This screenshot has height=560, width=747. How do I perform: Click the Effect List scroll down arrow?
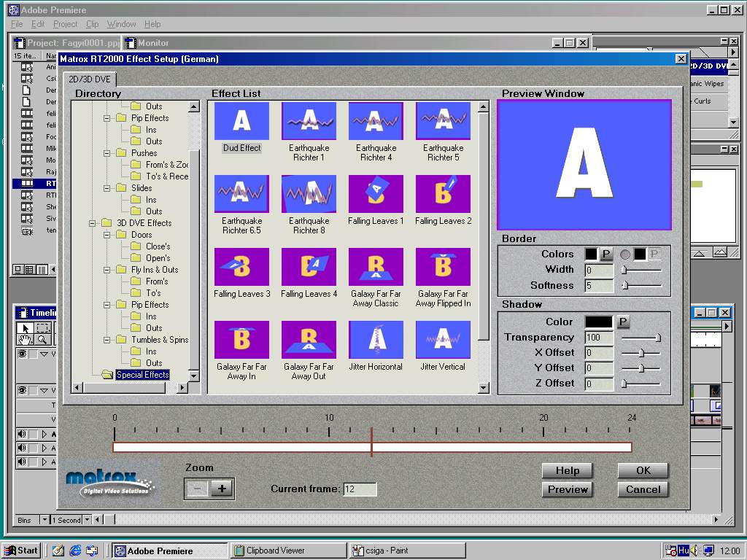click(484, 388)
